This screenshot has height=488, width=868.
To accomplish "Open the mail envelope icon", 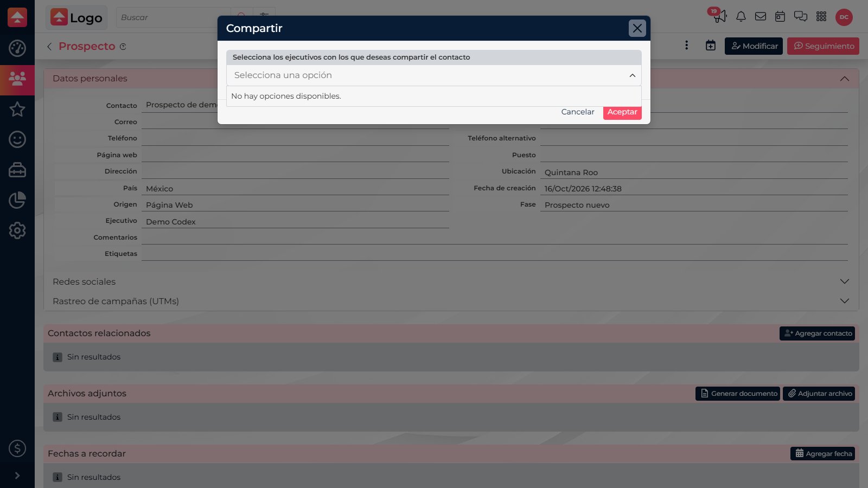I will [761, 17].
